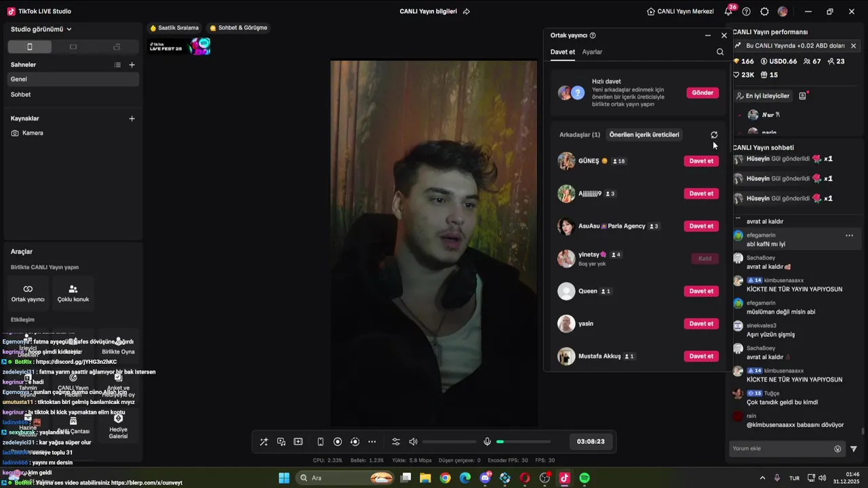Image resolution: width=868 pixels, height=488 pixels.
Task: Select the Kamera source
Action: coord(73,133)
